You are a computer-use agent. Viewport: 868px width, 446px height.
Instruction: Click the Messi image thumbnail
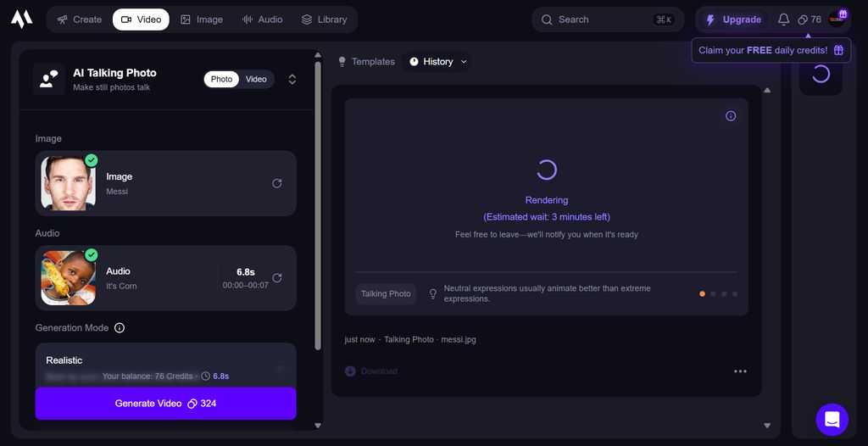point(68,183)
